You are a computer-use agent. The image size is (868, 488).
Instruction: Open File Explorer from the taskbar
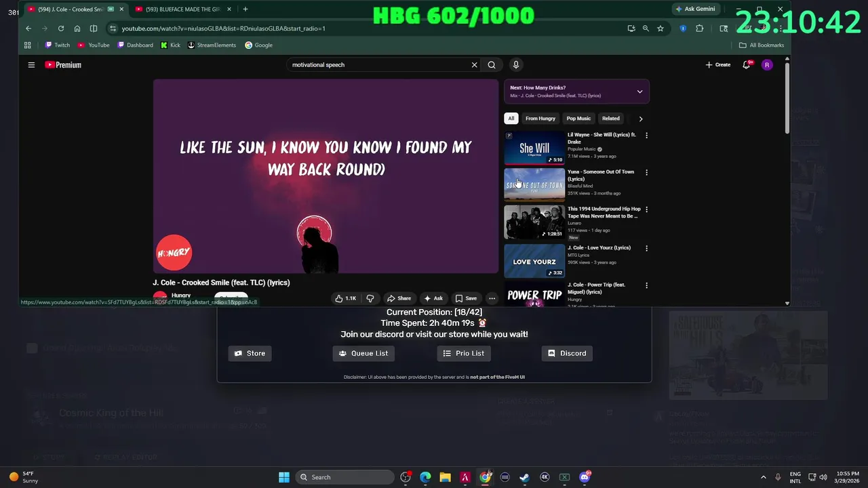(x=445, y=477)
